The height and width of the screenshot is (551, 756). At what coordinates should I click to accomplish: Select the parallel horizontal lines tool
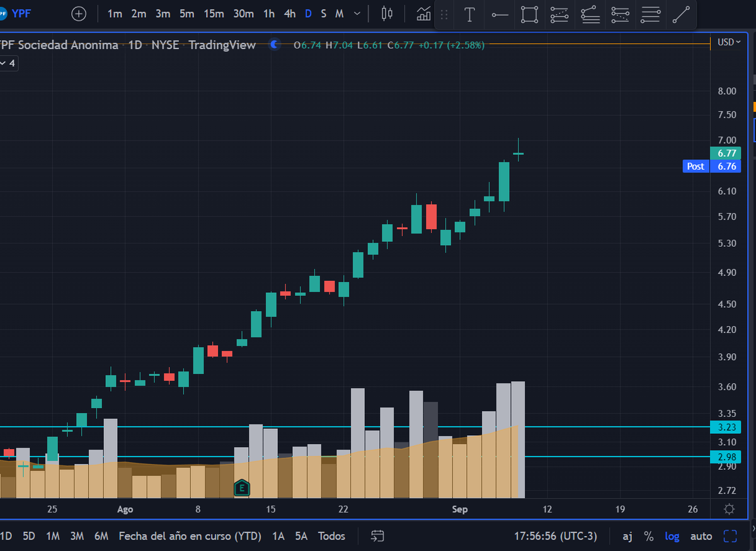tap(650, 14)
